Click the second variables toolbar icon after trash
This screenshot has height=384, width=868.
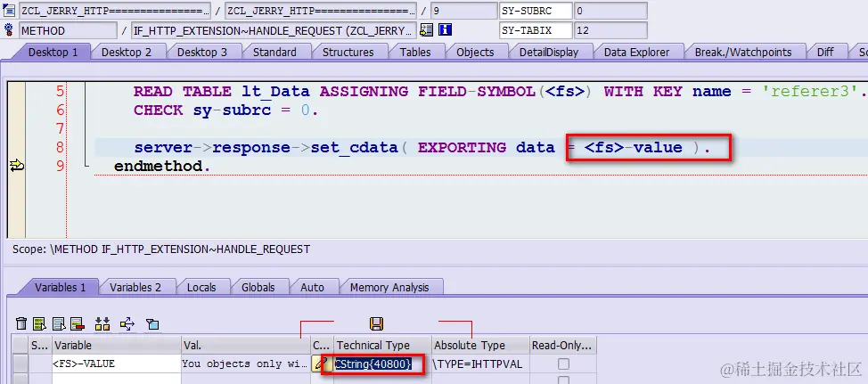[x=39, y=323]
